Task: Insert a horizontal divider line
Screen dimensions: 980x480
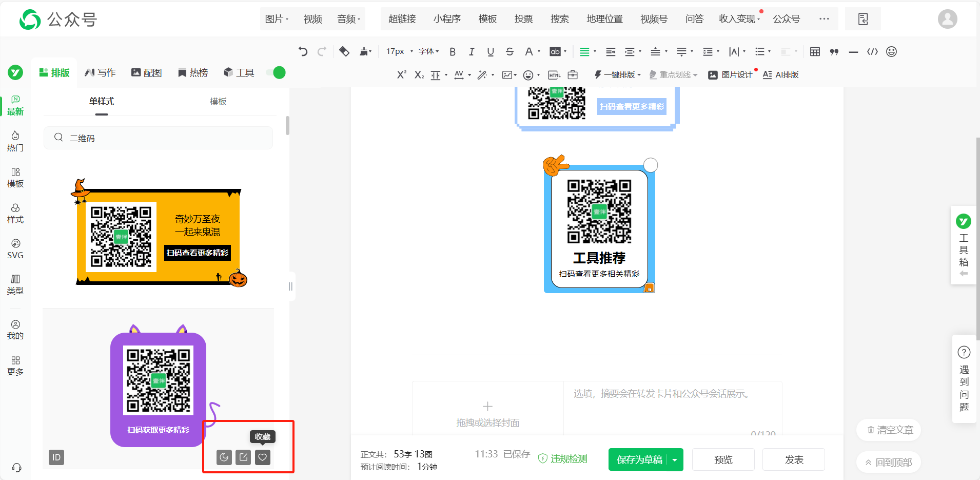Action: 853,52
